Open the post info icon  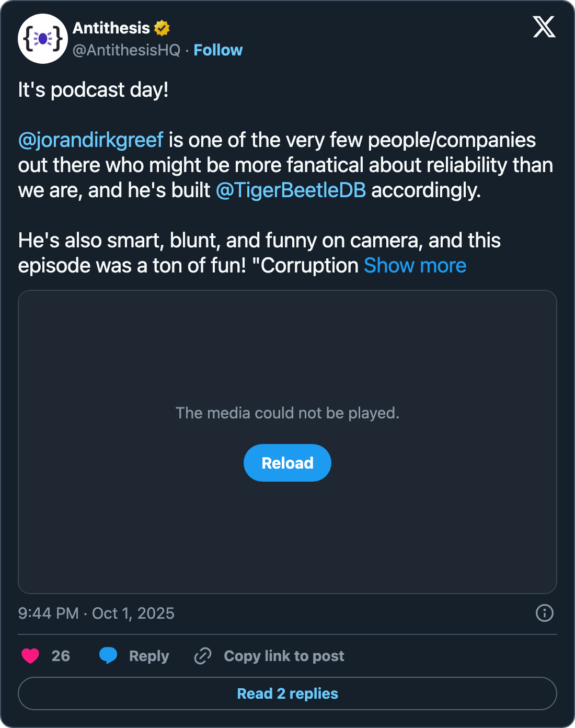coord(544,613)
